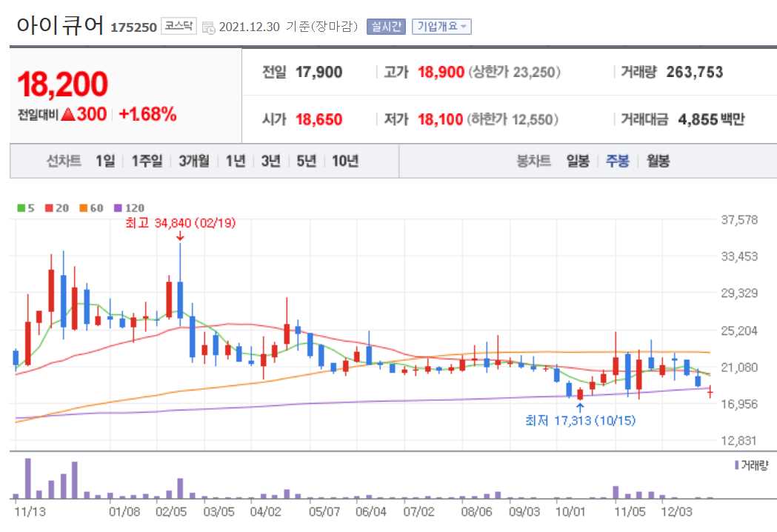Click the 고가 18,900 value
This screenshot has width=777, height=532.
(441, 73)
